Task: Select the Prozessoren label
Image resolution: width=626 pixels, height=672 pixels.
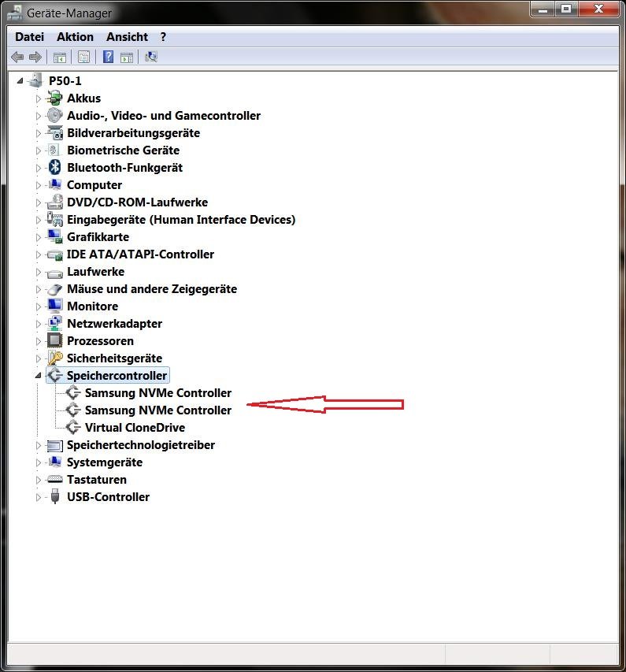Action: [x=100, y=340]
